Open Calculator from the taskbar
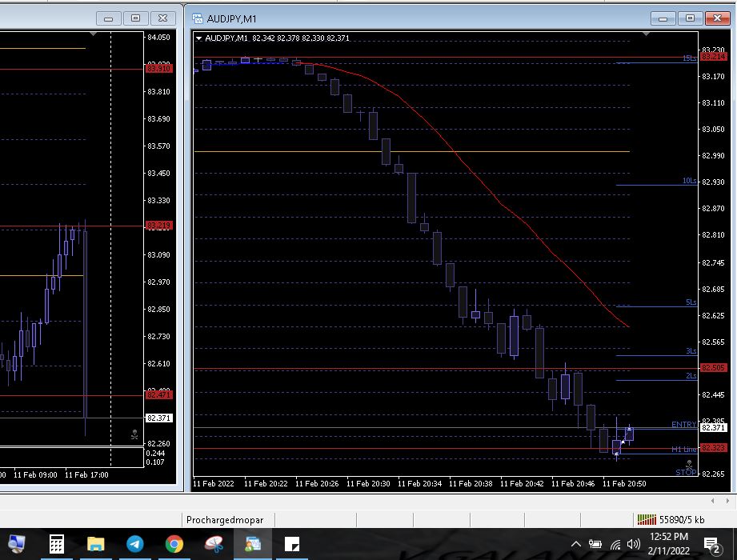Viewport: 737px width, 560px height. point(56,545)
